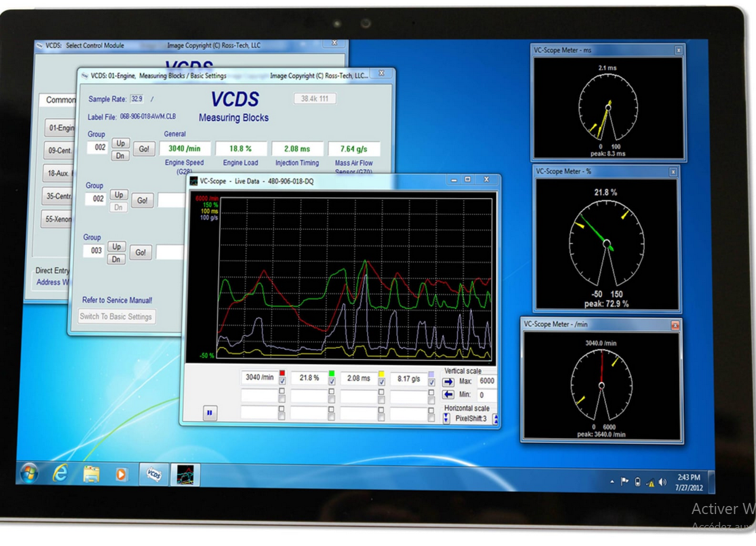Screen dimensions: 756x546
Task: Close the VC-Scope Meter - % window
Action: click(674, 172)
